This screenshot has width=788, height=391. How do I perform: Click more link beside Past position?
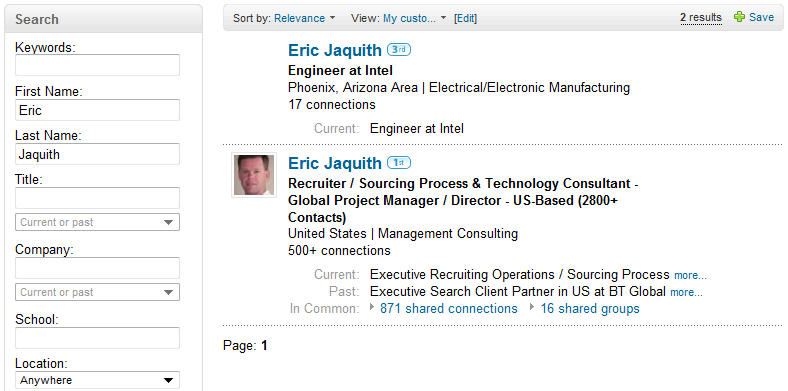tap(686, 292)
